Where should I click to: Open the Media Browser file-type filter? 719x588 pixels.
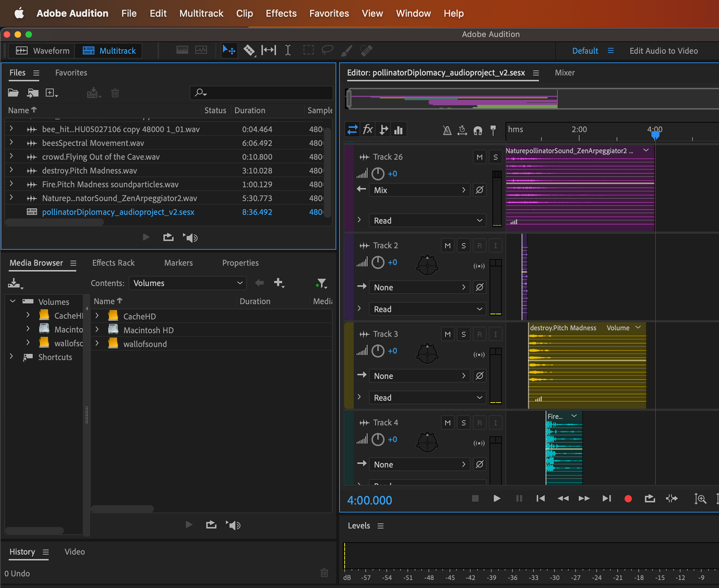click(x=321, y=284)
